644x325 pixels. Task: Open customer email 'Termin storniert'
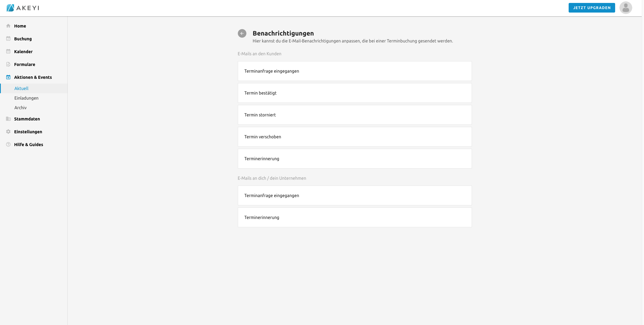355,115
